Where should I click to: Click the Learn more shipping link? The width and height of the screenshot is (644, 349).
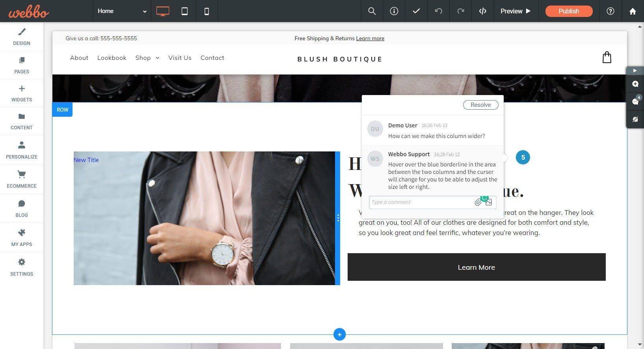(370, 38)
